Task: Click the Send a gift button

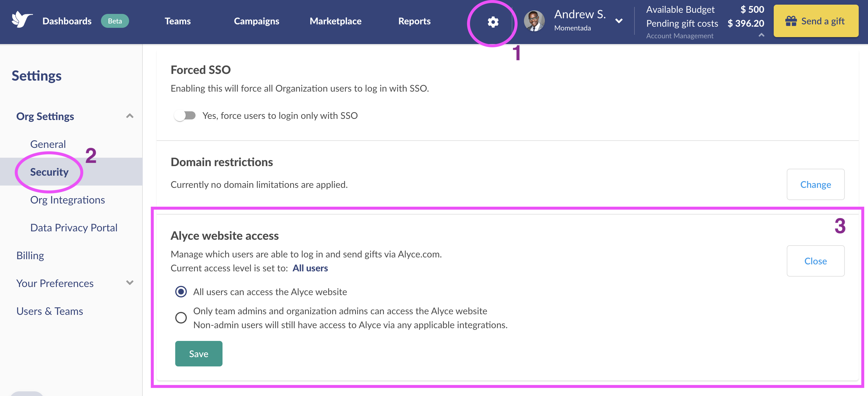Action: coord(816,21)
